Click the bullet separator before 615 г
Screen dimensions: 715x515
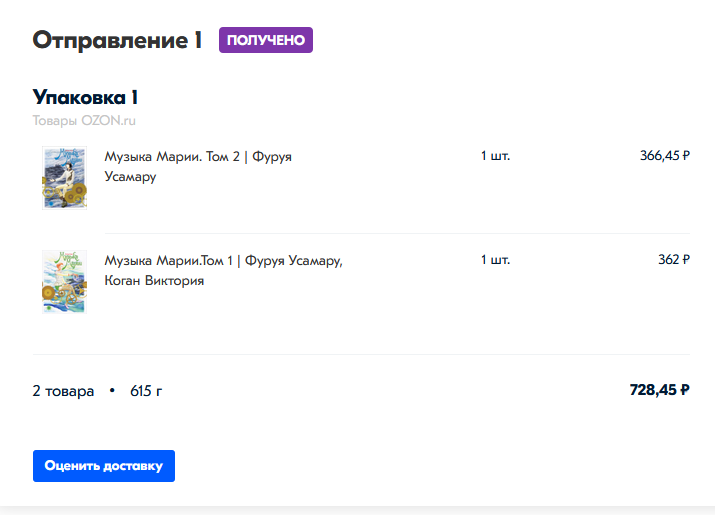click(x=112, y=391)
